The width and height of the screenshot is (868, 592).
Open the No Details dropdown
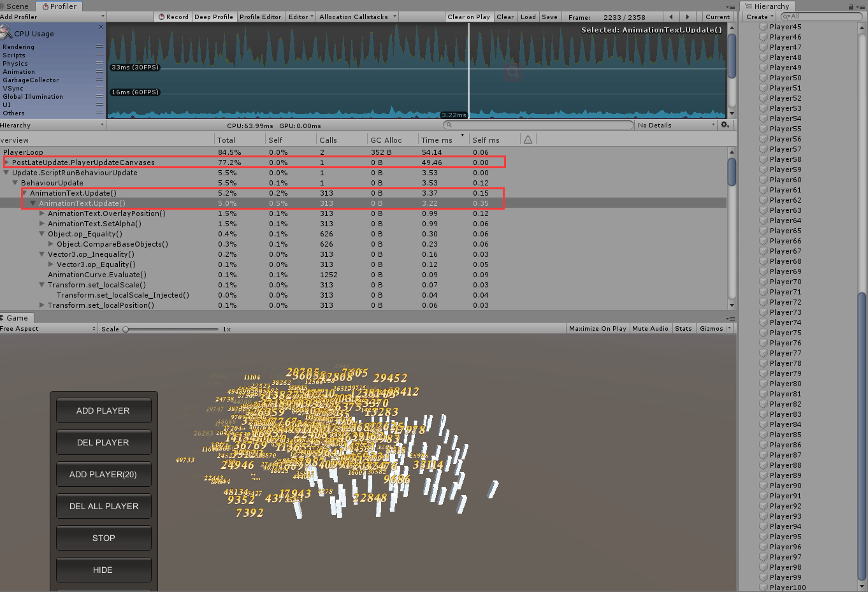[x=677, y=126]
